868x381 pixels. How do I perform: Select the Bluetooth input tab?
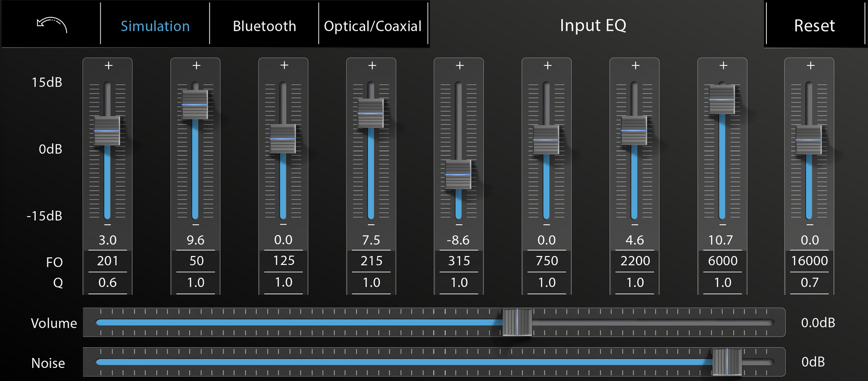(264, 26)
